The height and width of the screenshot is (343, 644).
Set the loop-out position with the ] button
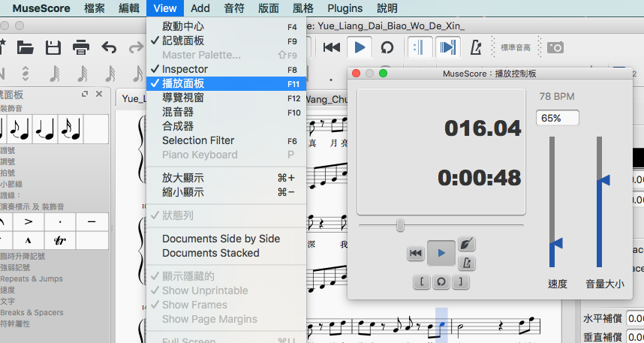pyautogui.click(x=460, y=282)
